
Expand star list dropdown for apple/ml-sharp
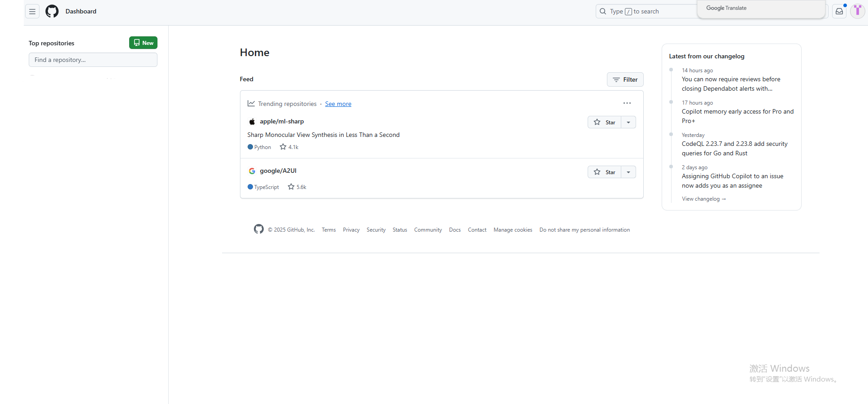coord(628,122)
